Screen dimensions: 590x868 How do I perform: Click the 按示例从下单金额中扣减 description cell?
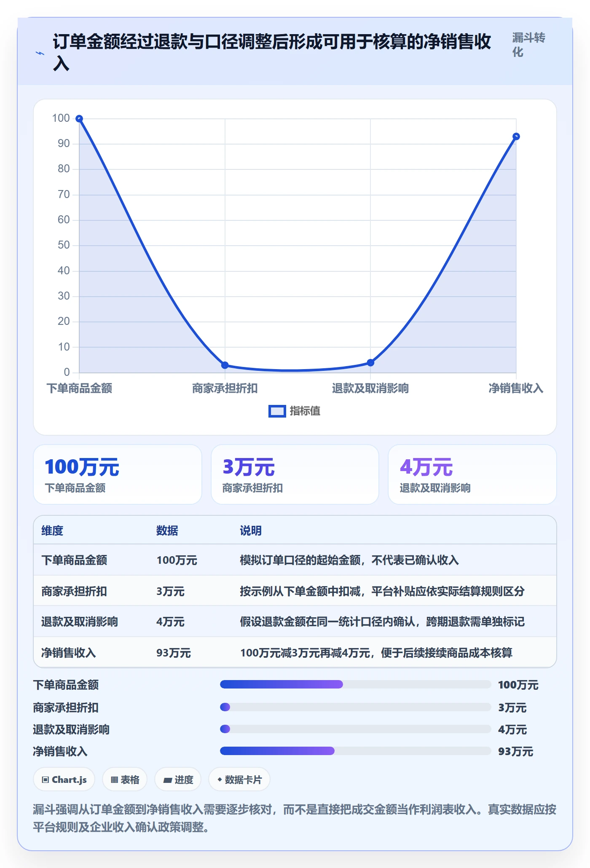(382, 591)
